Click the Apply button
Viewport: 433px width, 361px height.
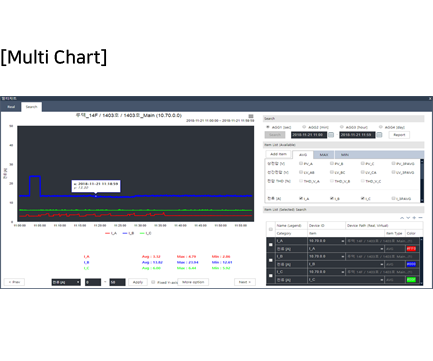pos(138,282)
